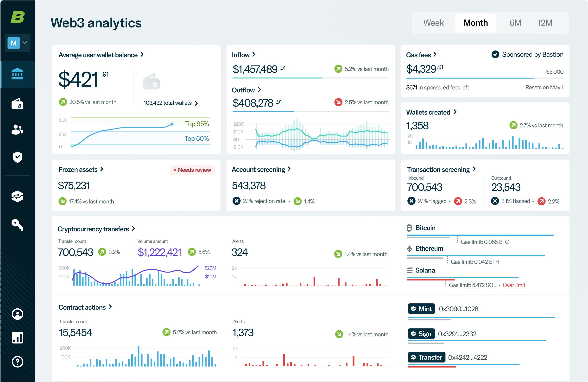Select the shield checkmark sidebar icon

tap(17, 157)
